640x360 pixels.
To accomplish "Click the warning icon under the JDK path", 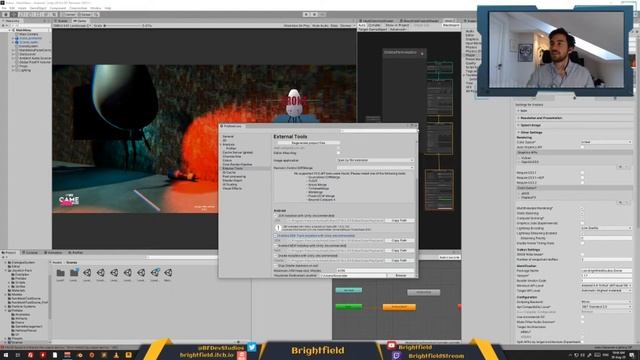I will pos(278,228).
